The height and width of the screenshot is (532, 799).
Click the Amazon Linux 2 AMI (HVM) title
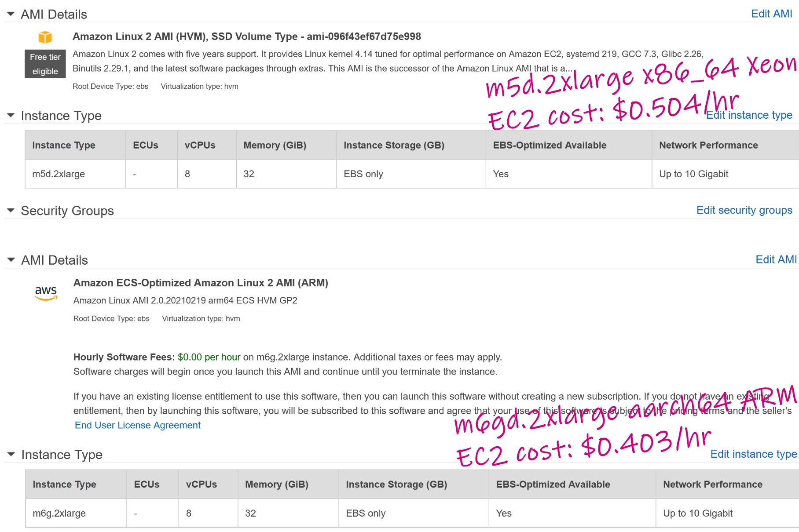(246, 36)
